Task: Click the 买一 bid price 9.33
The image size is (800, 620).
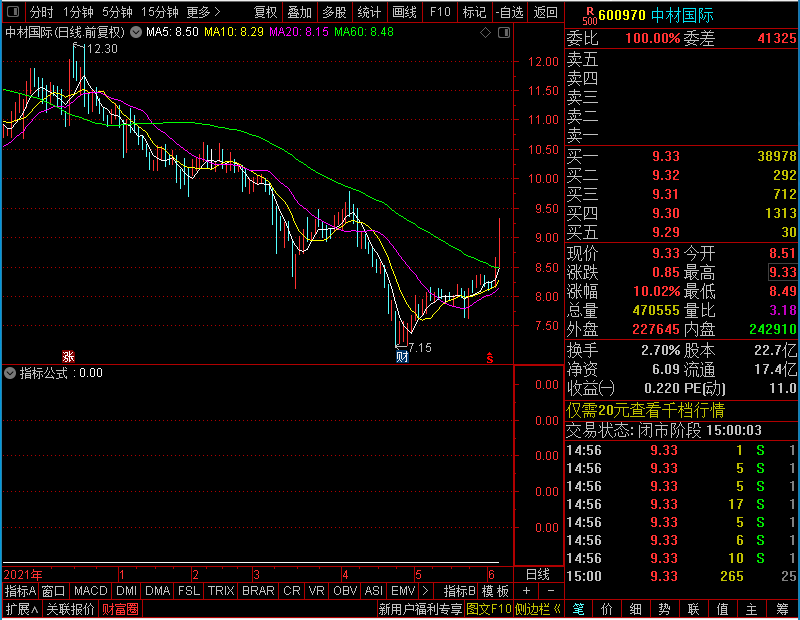Action: (x=666, y=156)
